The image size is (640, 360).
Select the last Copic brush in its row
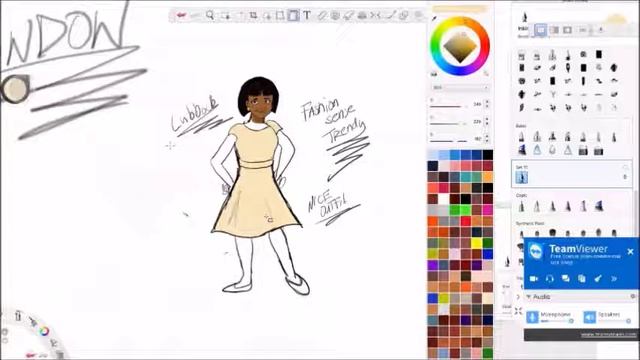click(x=599, y=206)
